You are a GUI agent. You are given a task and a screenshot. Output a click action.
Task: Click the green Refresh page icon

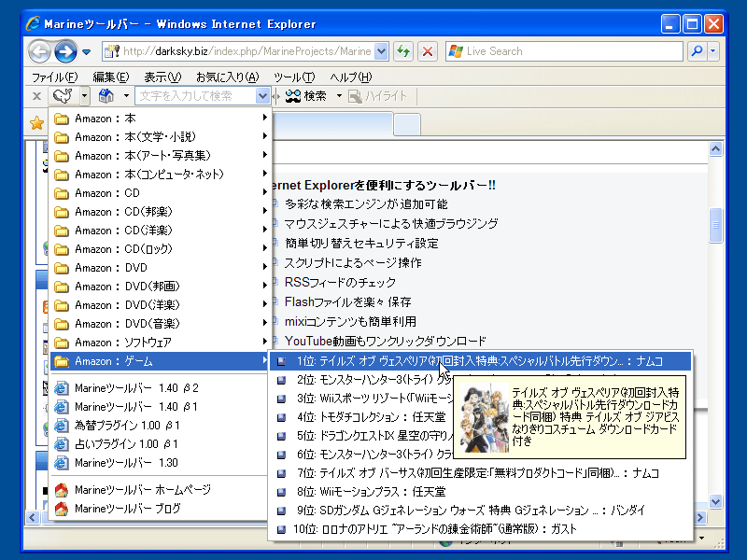pos(403,51)
